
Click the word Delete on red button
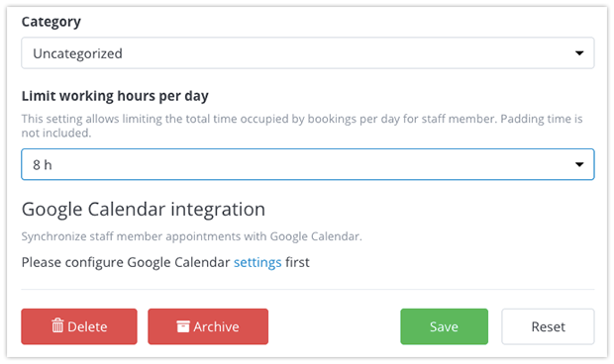pyautogui.click(x=87, y=326)
